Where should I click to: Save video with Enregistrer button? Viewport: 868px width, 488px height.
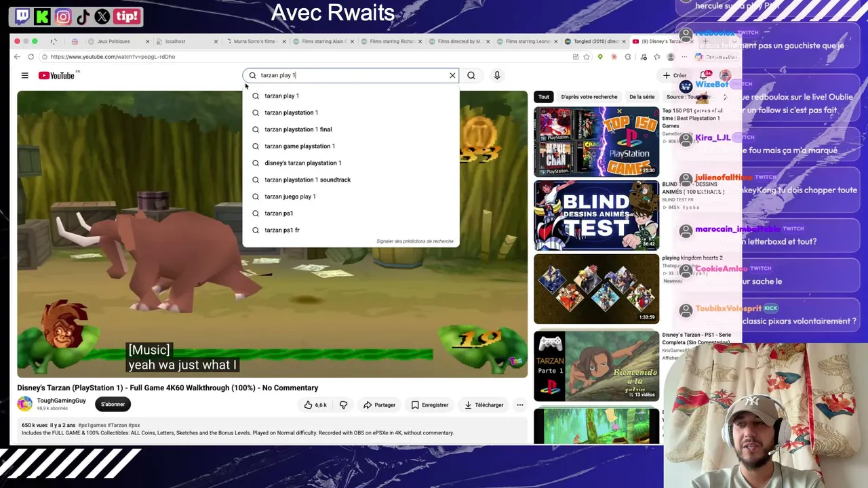[430, 405]
